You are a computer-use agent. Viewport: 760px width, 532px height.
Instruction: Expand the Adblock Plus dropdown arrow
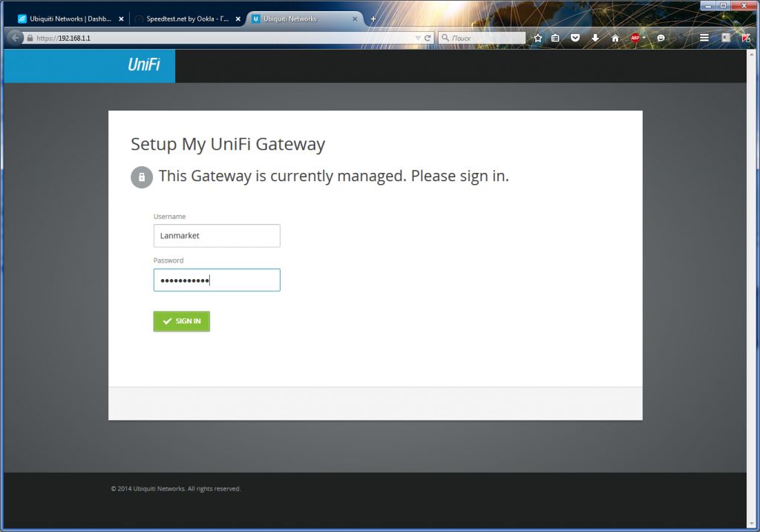click(644, 38)
